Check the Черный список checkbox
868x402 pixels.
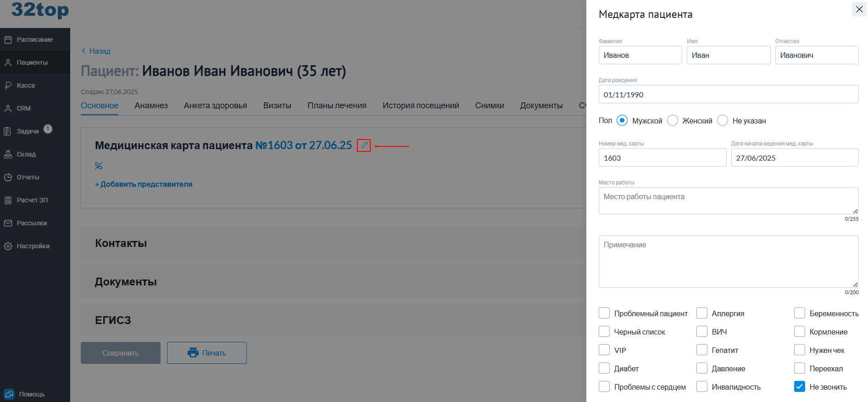pos(604,331)
